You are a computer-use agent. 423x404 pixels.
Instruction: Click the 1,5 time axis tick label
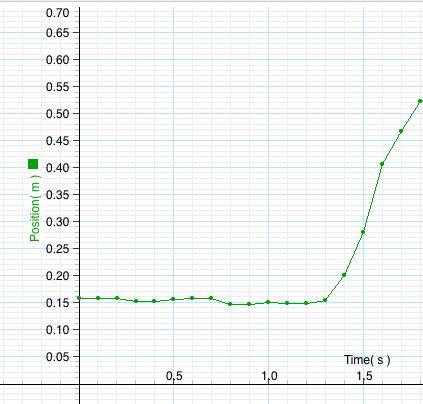(364, 376)
